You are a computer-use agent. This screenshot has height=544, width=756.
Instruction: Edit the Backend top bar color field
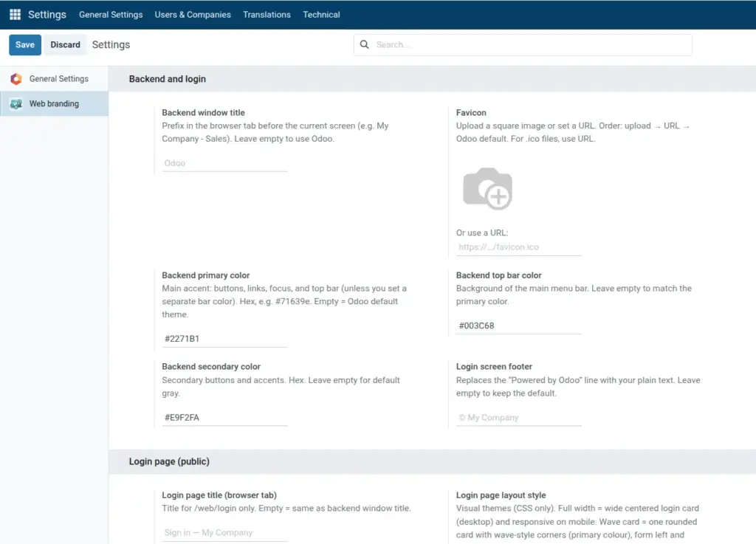coord(519,326)
